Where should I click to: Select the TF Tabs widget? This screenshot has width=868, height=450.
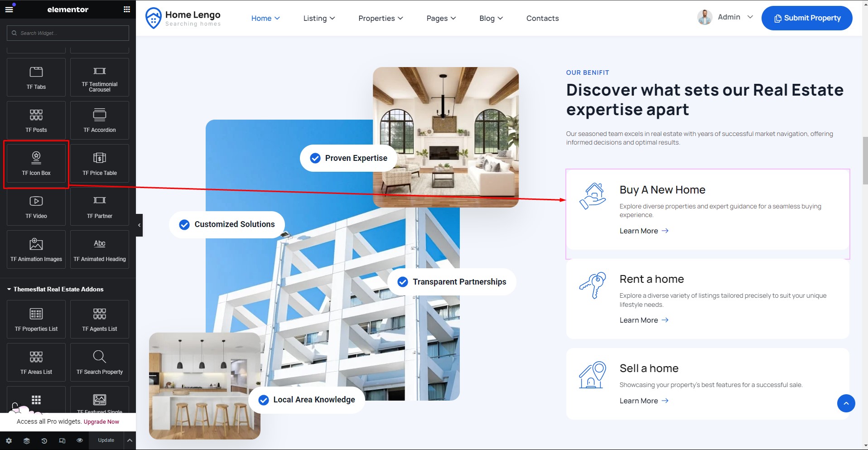36,77
